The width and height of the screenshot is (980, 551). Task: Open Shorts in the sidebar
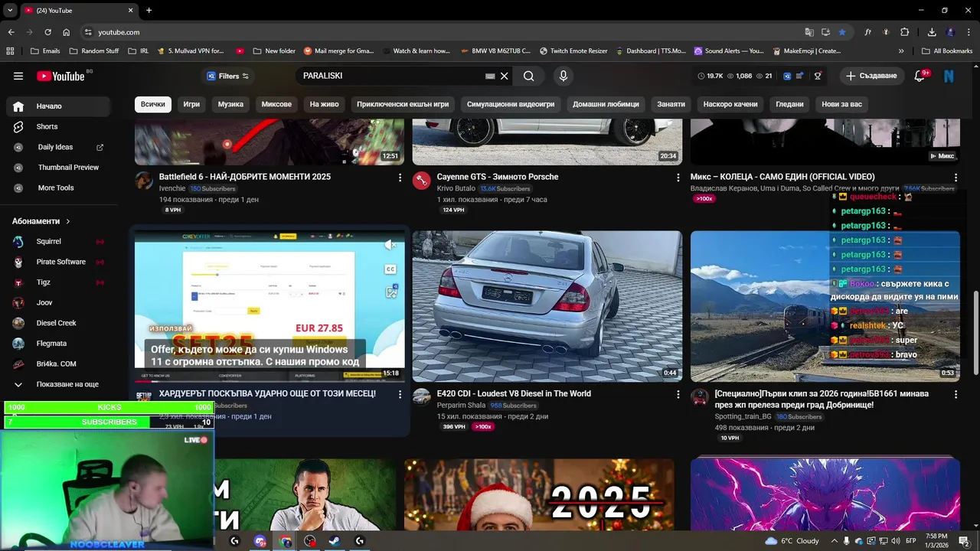[x=58, y=126]
